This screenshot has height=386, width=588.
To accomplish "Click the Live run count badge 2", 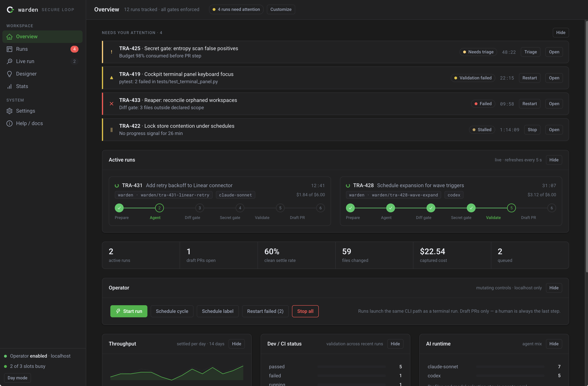I will pyautogui.click(x=74, y=61).
